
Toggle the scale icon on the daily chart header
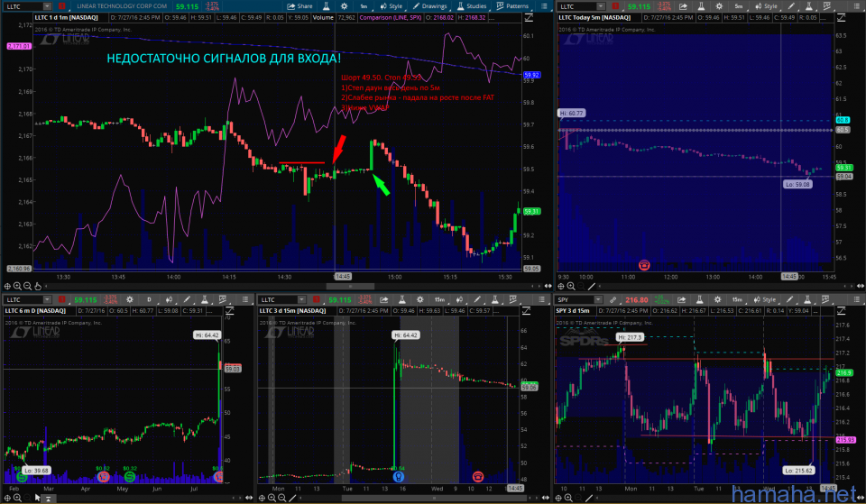click(x=230, y=311)
